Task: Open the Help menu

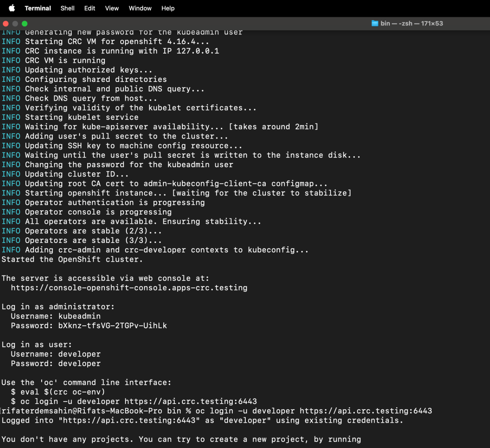Action: click(168, 8)
